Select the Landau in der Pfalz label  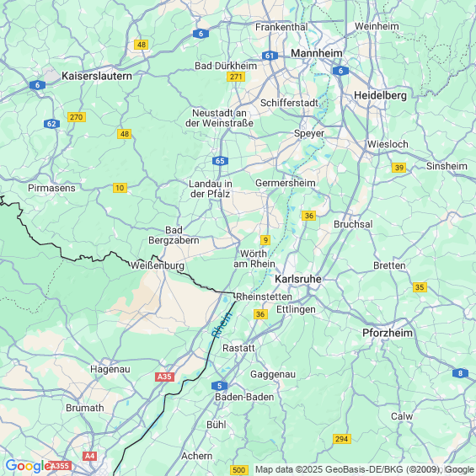(210, 189)
